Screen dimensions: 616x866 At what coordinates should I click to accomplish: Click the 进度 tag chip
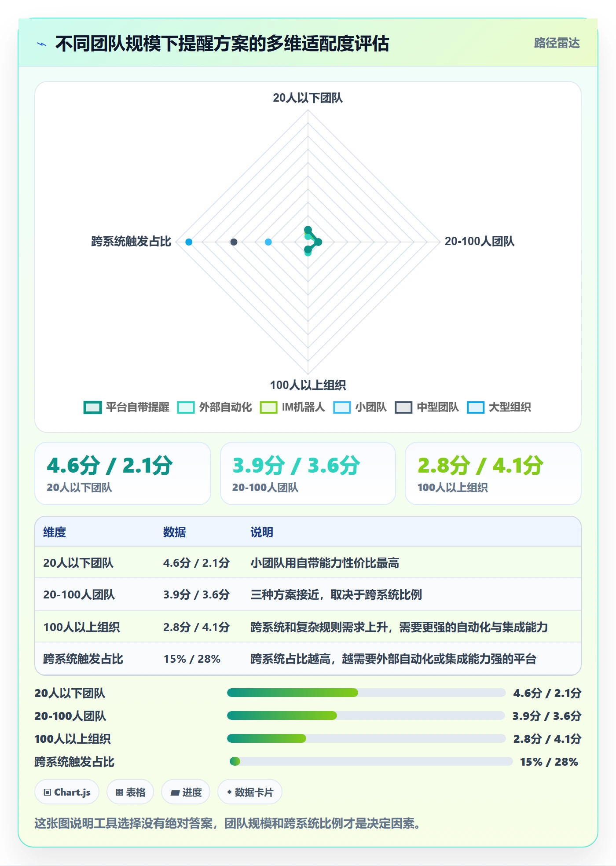[186, 792]
